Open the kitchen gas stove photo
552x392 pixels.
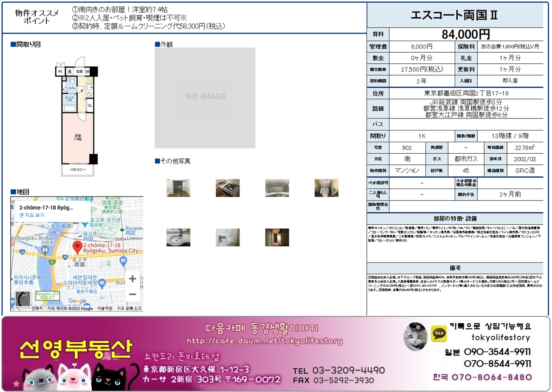[x=228, y=188]
